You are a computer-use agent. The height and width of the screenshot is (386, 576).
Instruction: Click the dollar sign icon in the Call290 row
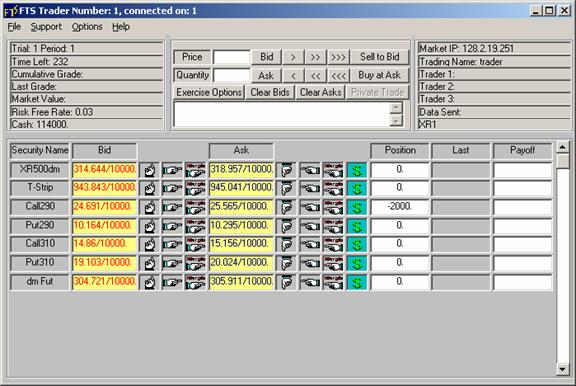pos(357,208)
